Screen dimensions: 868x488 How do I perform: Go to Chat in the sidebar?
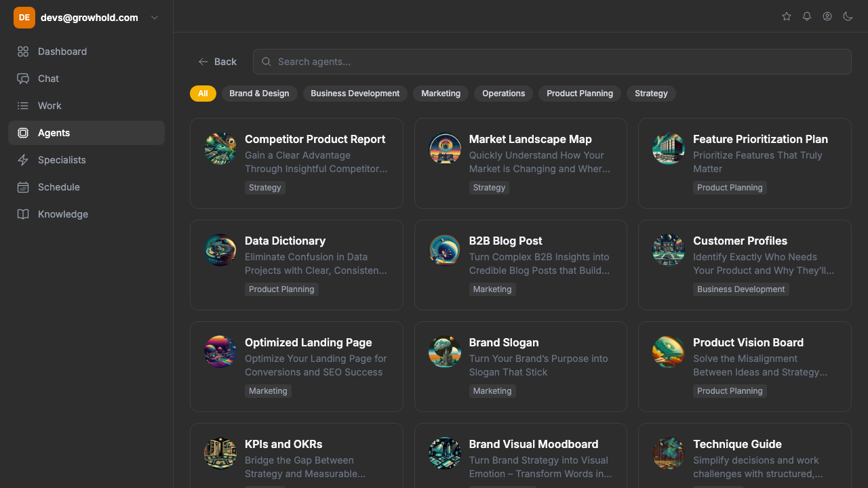point(48,79)
